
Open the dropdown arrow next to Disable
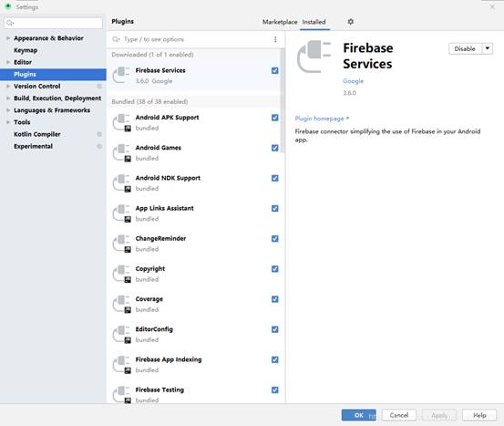[x=488, y=48]
